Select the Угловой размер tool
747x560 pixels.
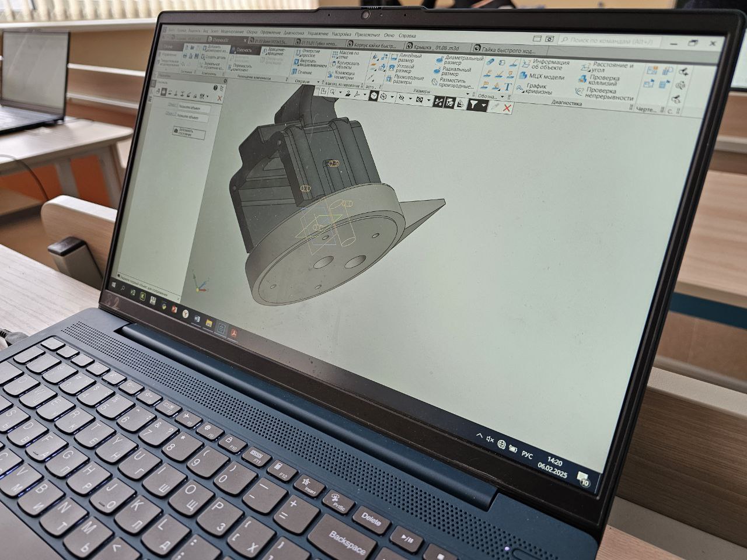[x=402, y=69]
